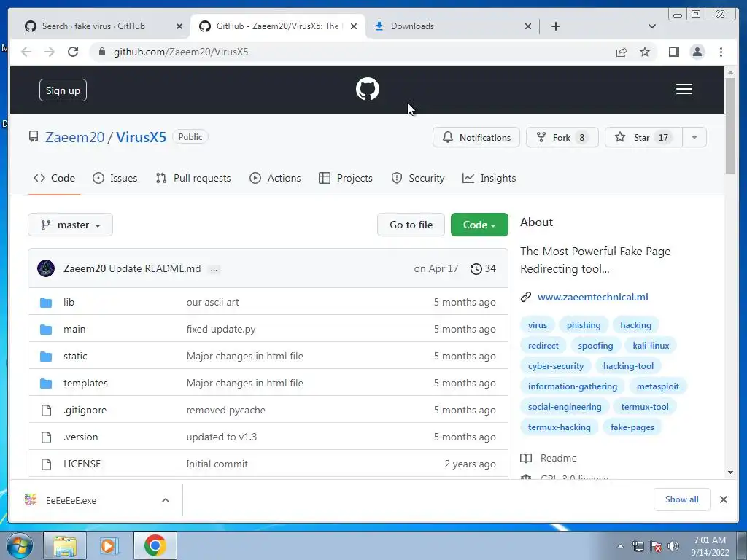
Task: Open the main folder
Action: coord(74,329)
